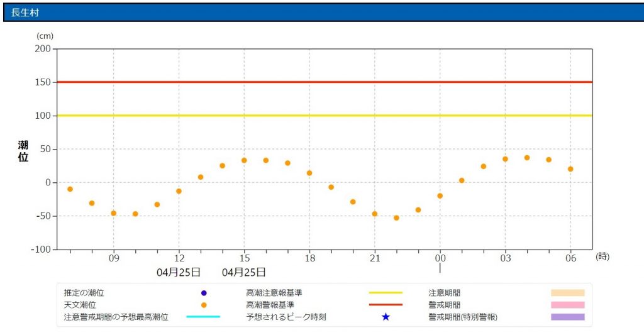This screenshot has width=644, height=335.
Task: Click the highest tide point at 04 o'clock
Action: pyautogui.click(x=527, y=158)
